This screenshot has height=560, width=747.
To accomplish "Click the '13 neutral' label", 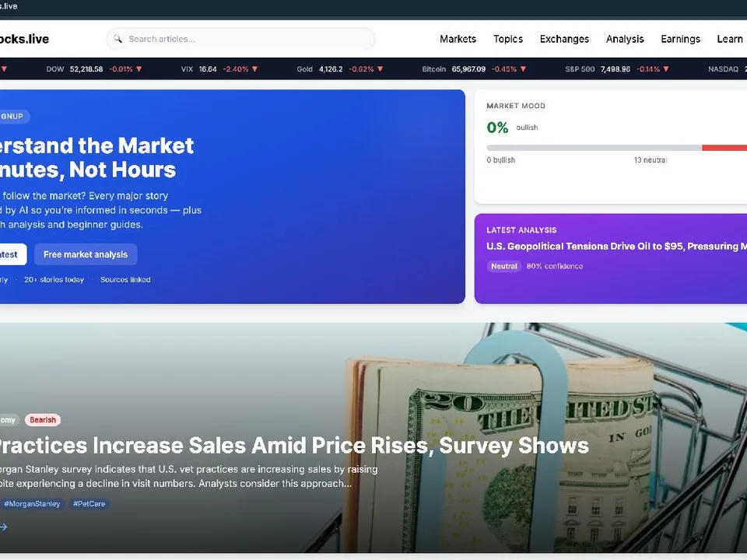I will tap(651, 160).
